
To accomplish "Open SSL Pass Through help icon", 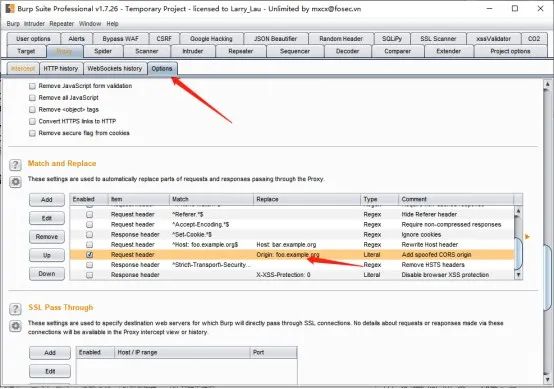I will pos(15,309).
